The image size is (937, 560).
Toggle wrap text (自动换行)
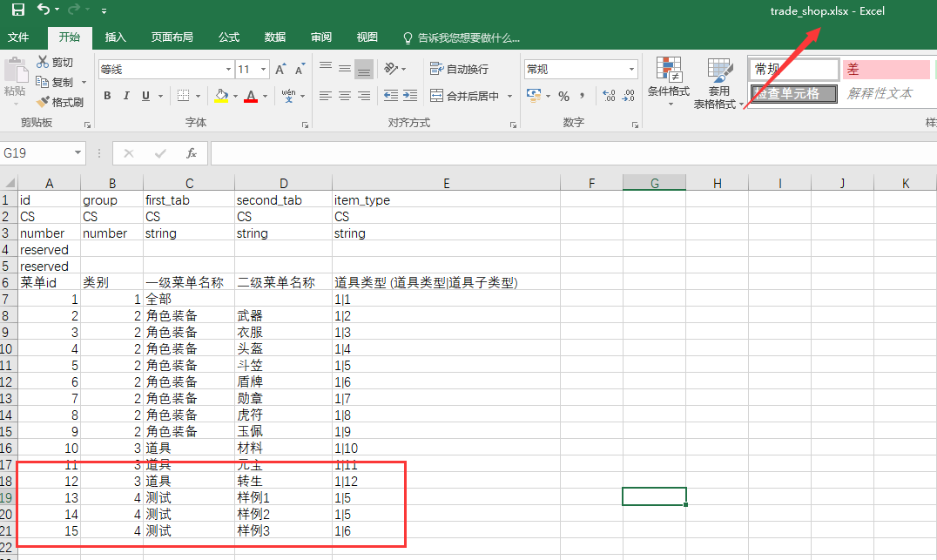coord(459,69)
